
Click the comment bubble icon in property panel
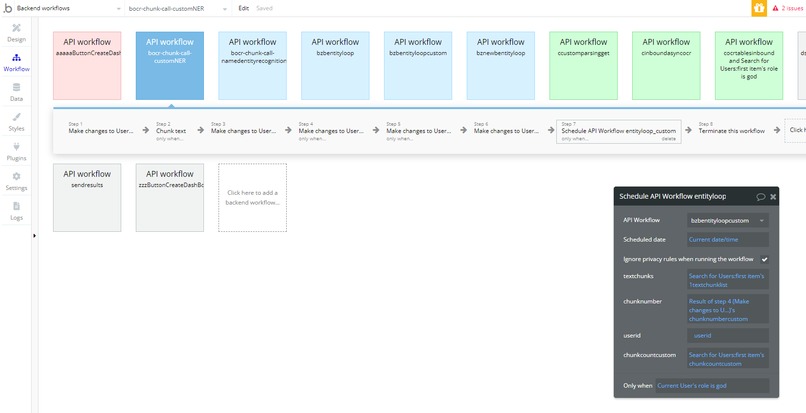coord(761,196)
